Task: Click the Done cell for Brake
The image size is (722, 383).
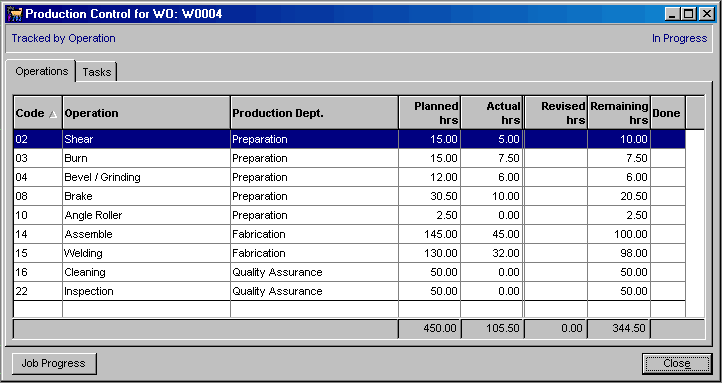Action: 668,196
